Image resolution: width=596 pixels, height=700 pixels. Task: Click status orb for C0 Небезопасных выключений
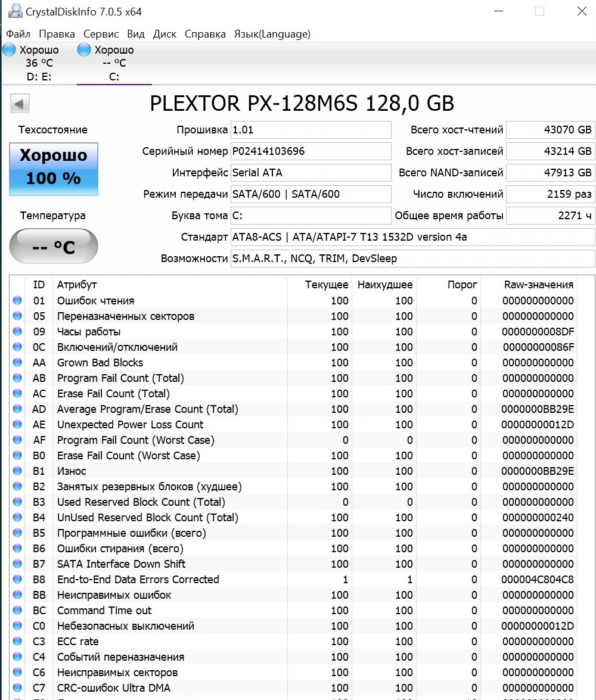[17, 626]
